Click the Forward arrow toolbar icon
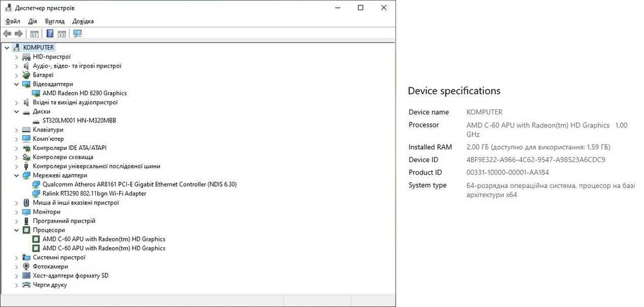This screenshot has width=644, height=307. [x=18, y=33]
